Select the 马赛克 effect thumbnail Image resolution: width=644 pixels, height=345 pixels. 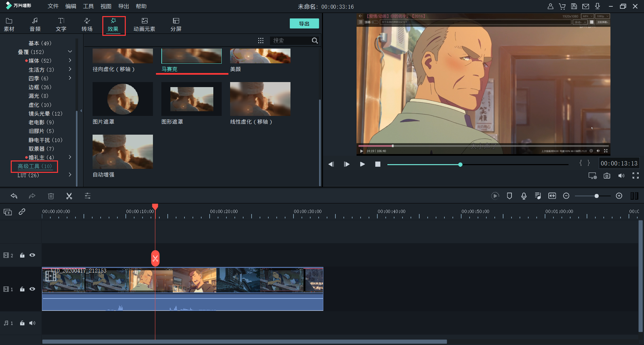[191, 56]
